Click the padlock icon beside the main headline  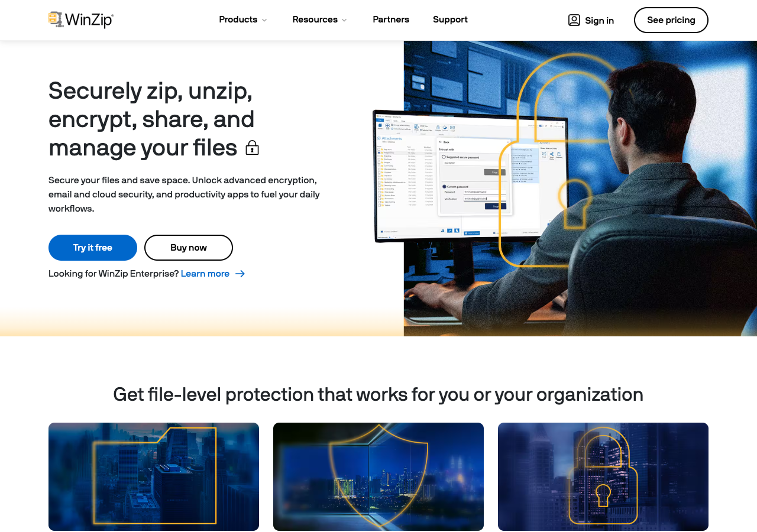tap(252, 148)
